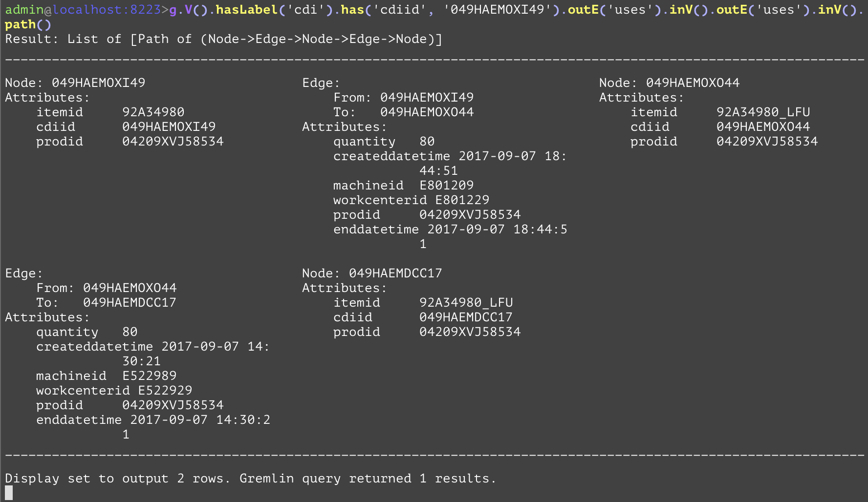
Task: Click the Result: List of Path line
Action: 223,39
